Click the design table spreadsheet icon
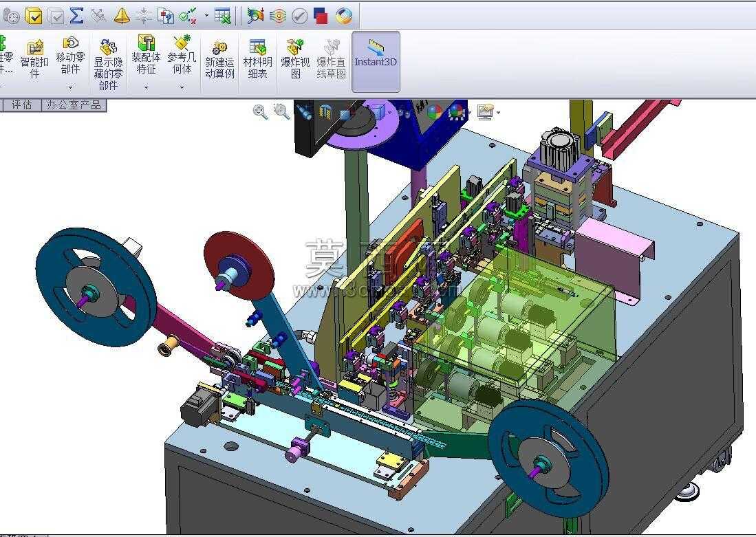 [x=222, y=17]
